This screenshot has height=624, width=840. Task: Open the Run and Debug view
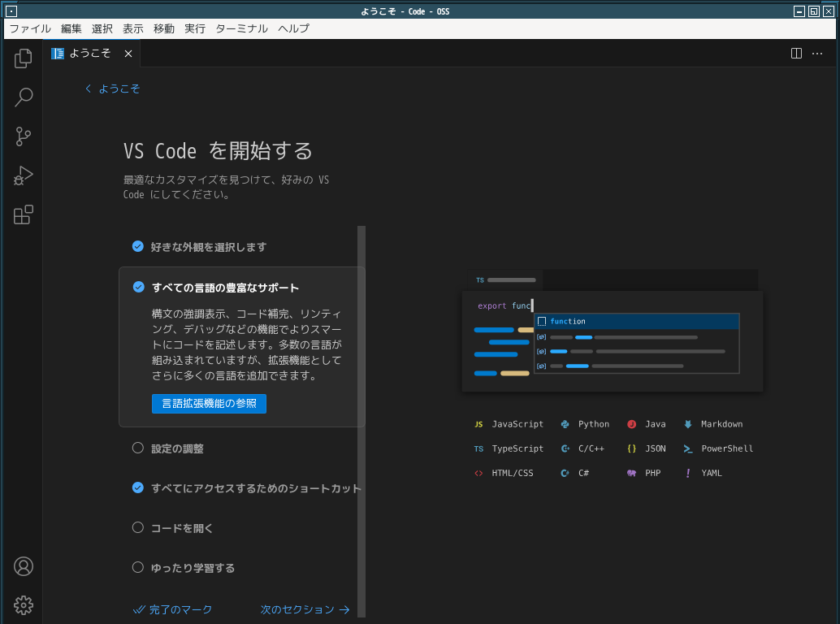tap(23, 175)
